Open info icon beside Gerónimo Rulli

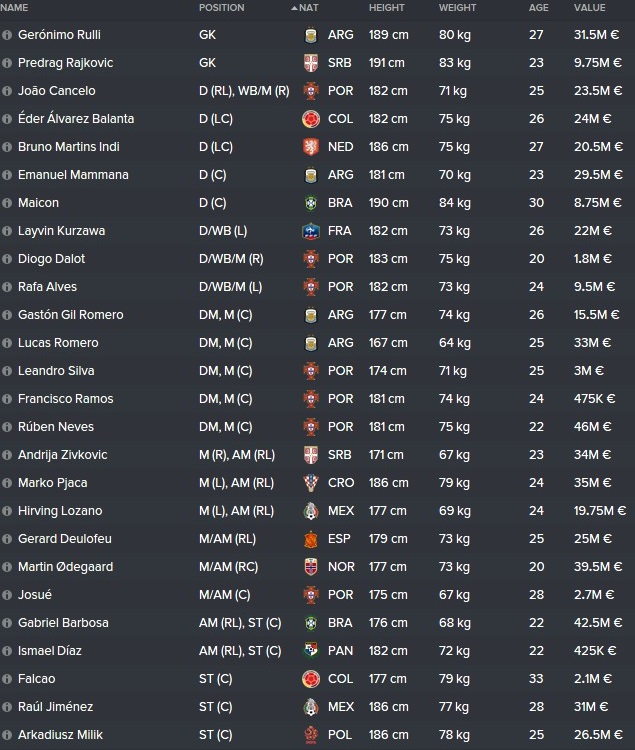7,35
